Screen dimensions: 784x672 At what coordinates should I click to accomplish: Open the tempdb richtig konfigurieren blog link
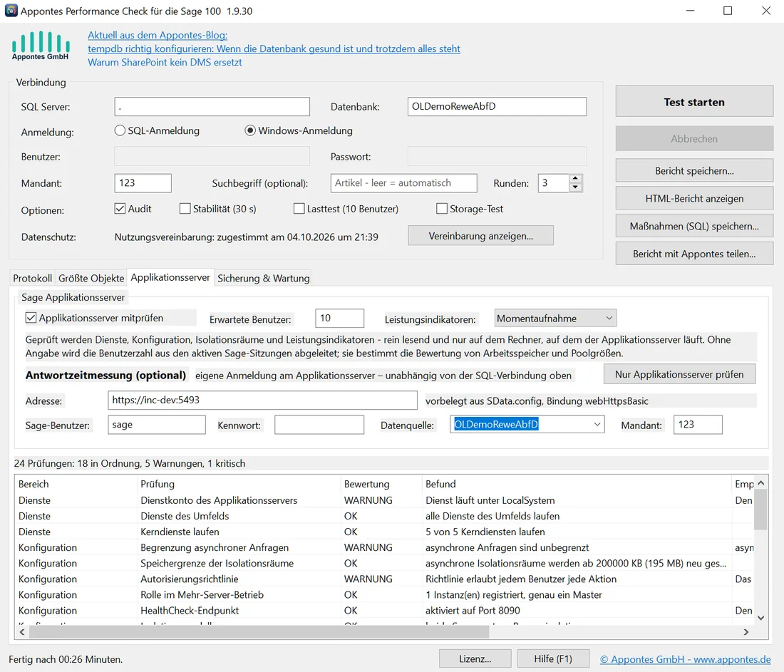click(274, 48)
